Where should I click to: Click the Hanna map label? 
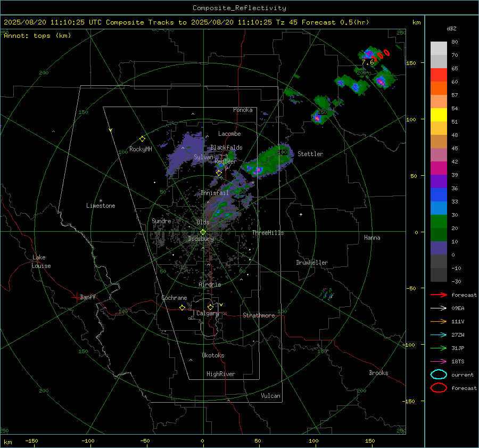click(372, 238)
